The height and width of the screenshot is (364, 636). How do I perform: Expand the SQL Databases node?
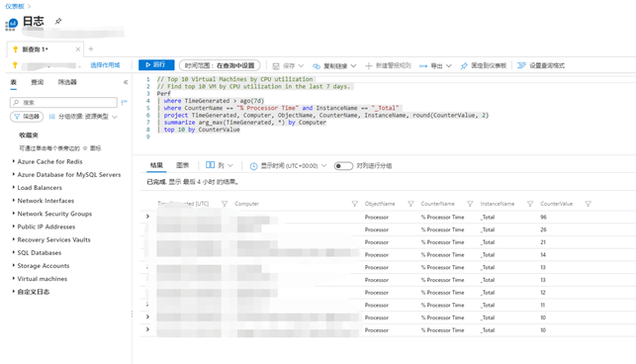pos(14,252)
